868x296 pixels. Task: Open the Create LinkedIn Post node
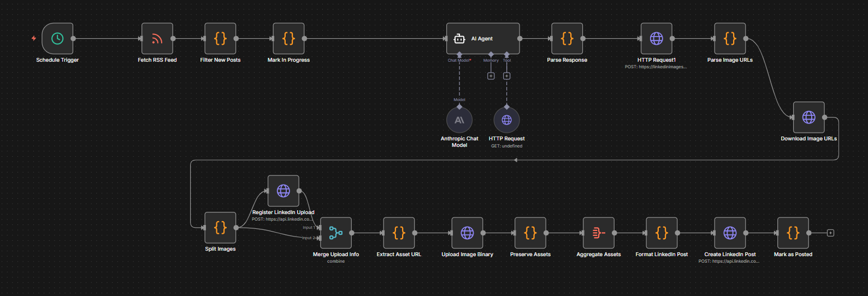click(x=730, y=233)
